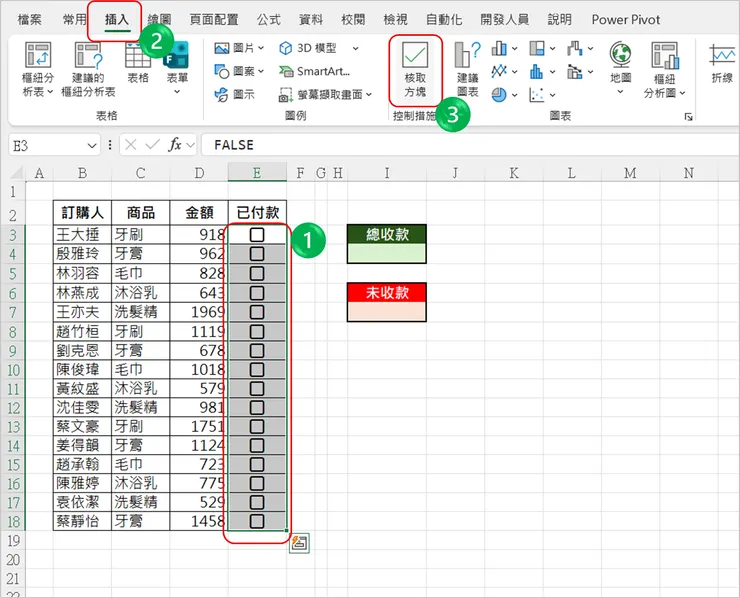This screenshot has height=598, width=740.
Task: Insert pie or doughnut chart icon
Action: tap(498, 95)
